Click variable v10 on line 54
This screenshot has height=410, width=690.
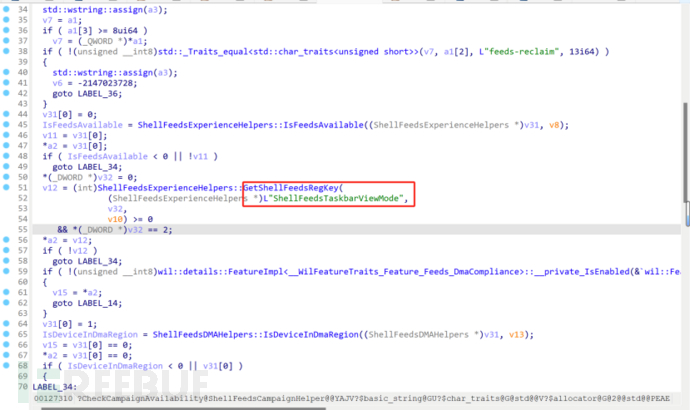point(115,219)
